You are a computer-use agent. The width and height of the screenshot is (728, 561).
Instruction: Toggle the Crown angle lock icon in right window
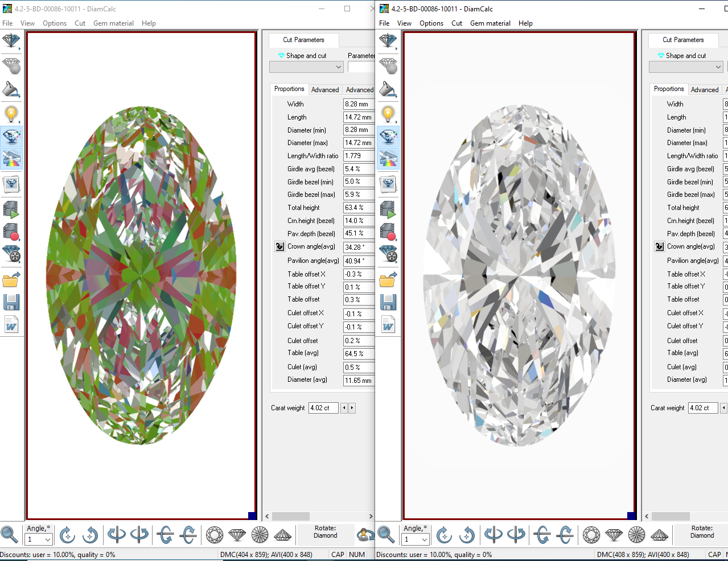tap(659, 246)
